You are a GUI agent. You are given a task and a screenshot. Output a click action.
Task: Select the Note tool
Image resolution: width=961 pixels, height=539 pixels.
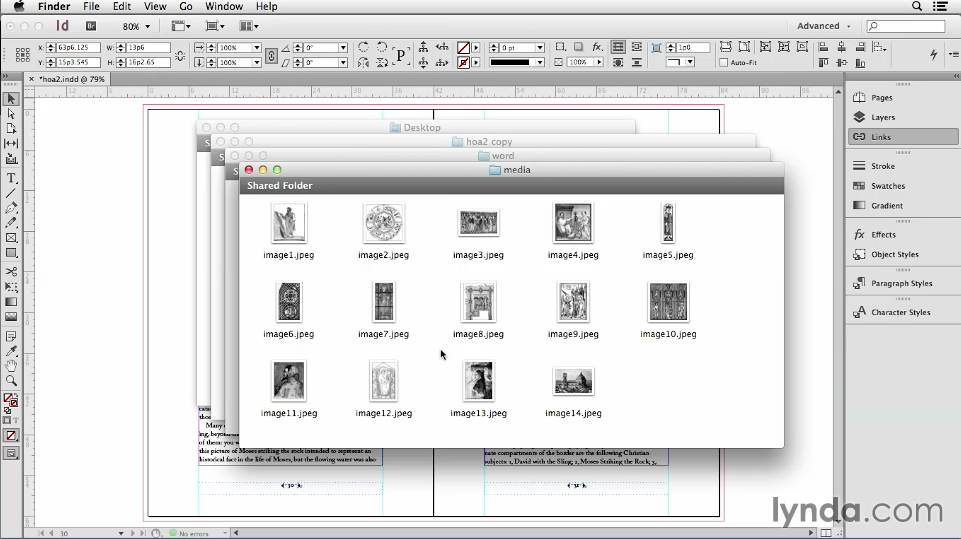(11, 336)
